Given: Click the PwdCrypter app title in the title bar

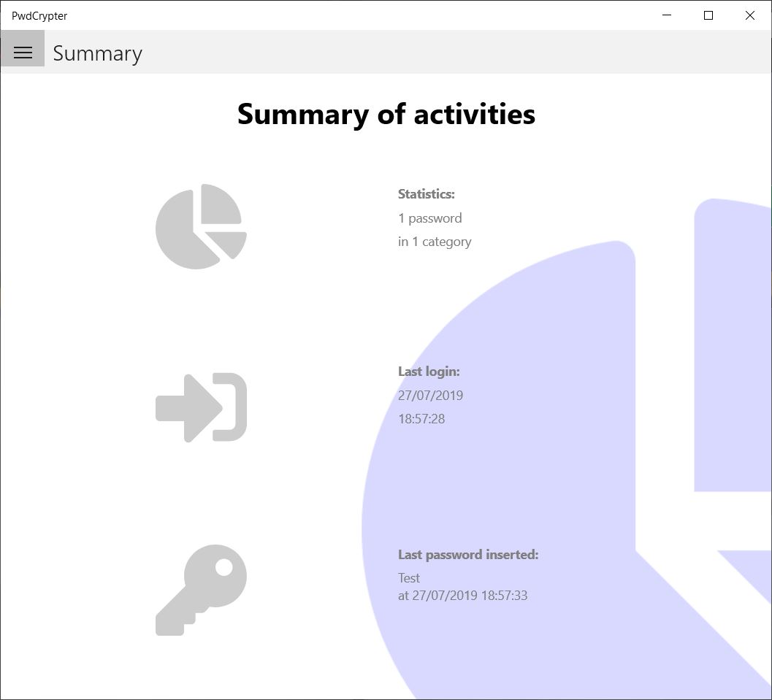Looking at the screenshot, I should coord(39,15).
